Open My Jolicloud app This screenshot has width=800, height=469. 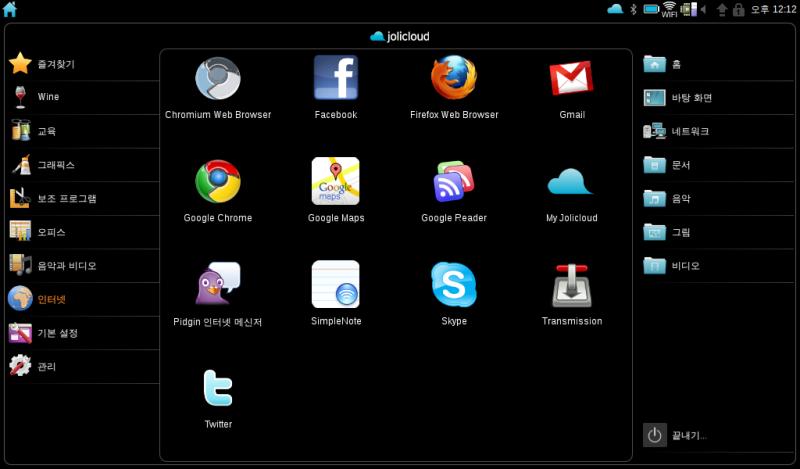[x=570, y=181]
